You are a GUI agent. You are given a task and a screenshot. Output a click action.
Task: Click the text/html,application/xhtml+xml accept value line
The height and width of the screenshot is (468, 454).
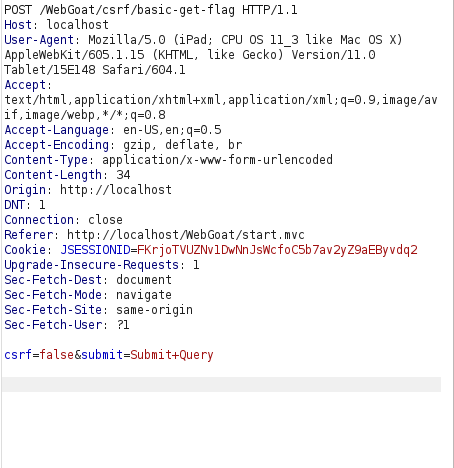point(221,100)
